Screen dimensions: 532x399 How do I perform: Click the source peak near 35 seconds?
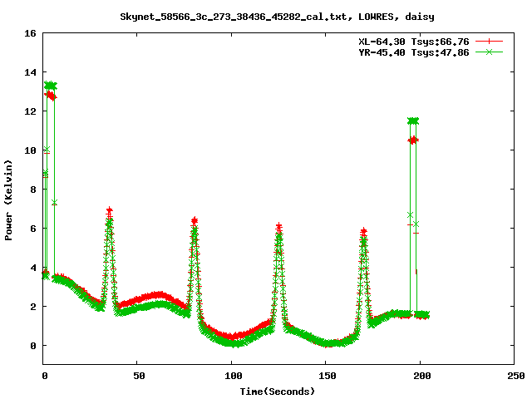coord(109,212)
